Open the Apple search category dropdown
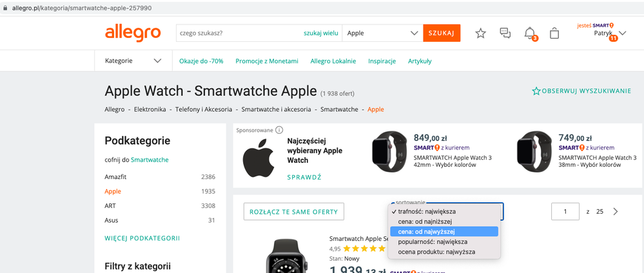The image size is (644, 273). coord(383,33)
